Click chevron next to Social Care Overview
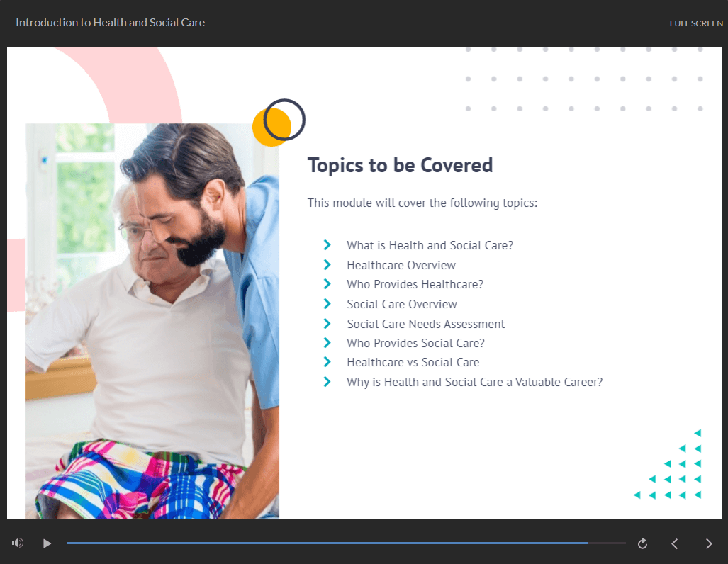Image resolution: width=728 pixels, height=564 pixels. click(x=327, y=304)
